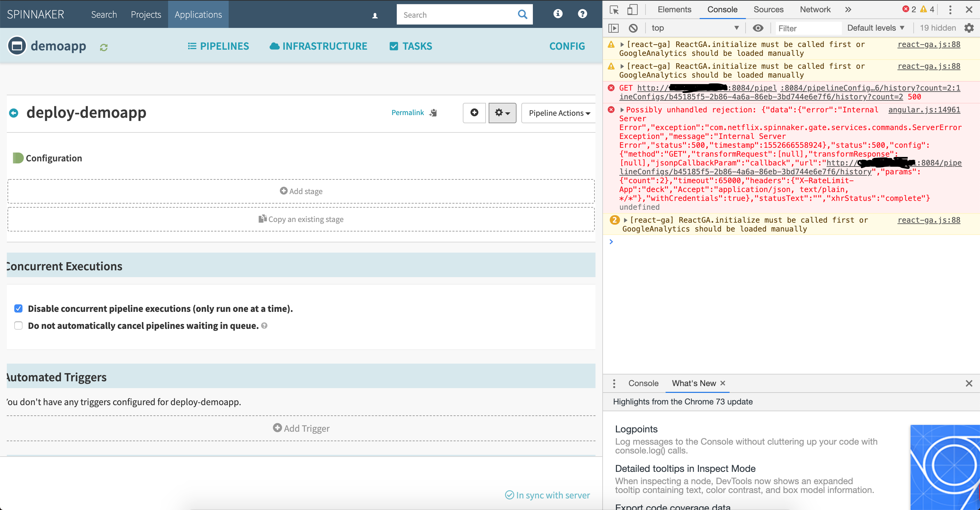Uncheck disable concurrent pipeline executions
This screenshot has width=980, height=510.
[x=18, y=308]
